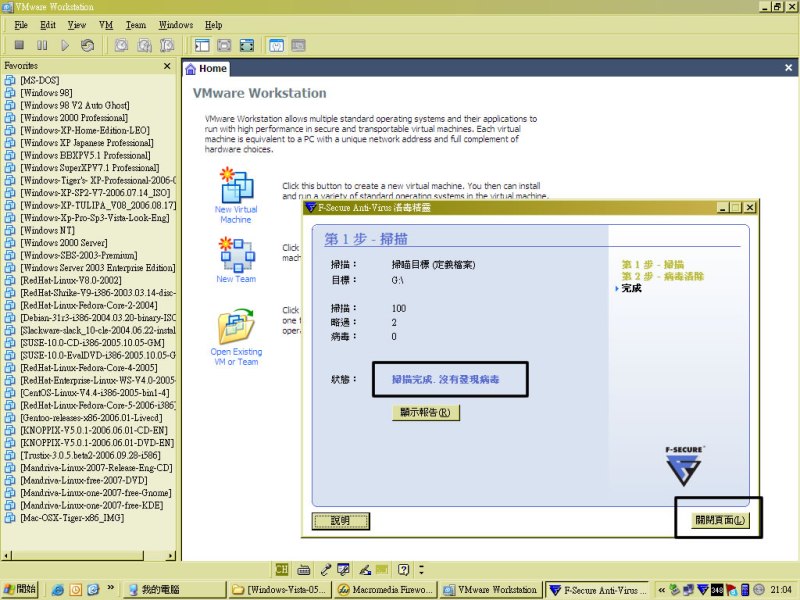This screenshot has height=600, width=800.
Task: Click the Internet Explorer quick launch icon
Action: (57, 590)
